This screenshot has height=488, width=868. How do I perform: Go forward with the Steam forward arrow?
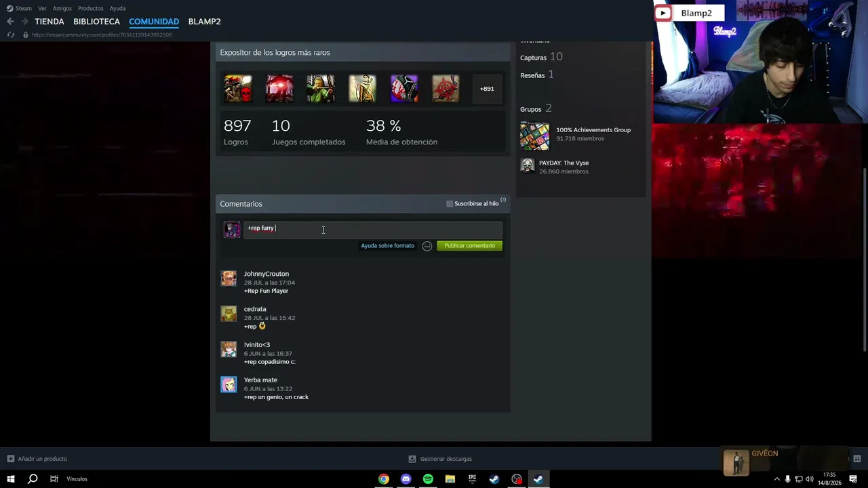tap(24, 22)
